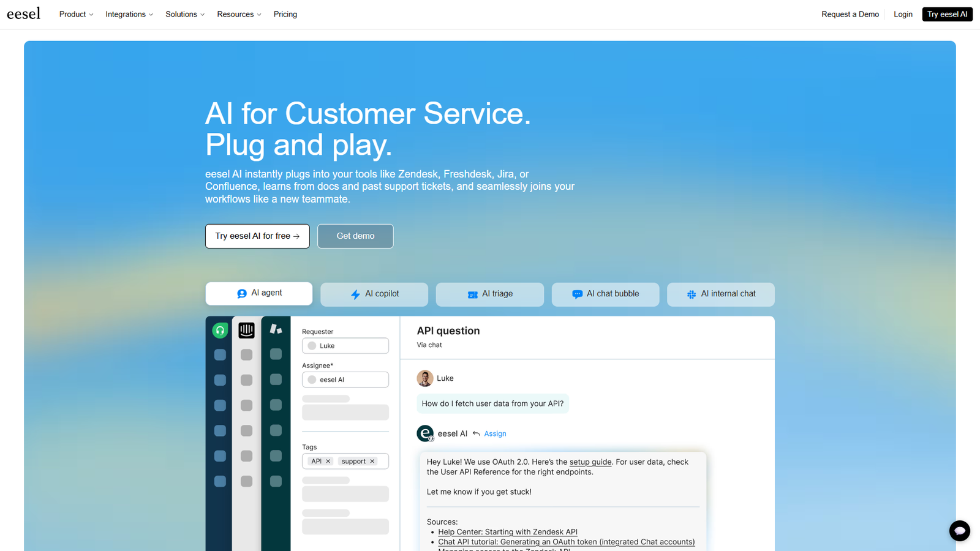This screenshot has height=551, width=980.
Task: Switch to the AI internal chat tab
Action: coord(721,294)
